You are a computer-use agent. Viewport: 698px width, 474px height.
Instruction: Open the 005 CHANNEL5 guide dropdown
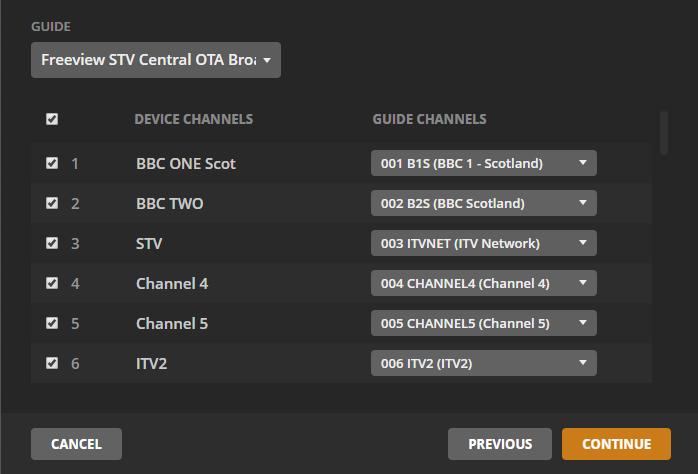pyautogui.click(x=484, y=323)
